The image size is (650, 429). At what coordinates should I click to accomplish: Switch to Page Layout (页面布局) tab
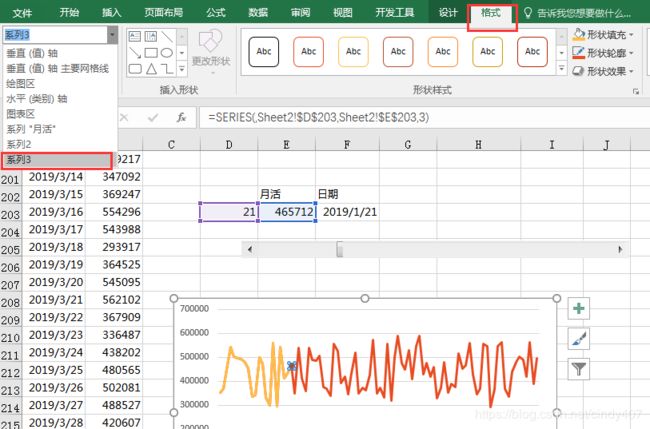pyautogui.click(x=164, y=12)
